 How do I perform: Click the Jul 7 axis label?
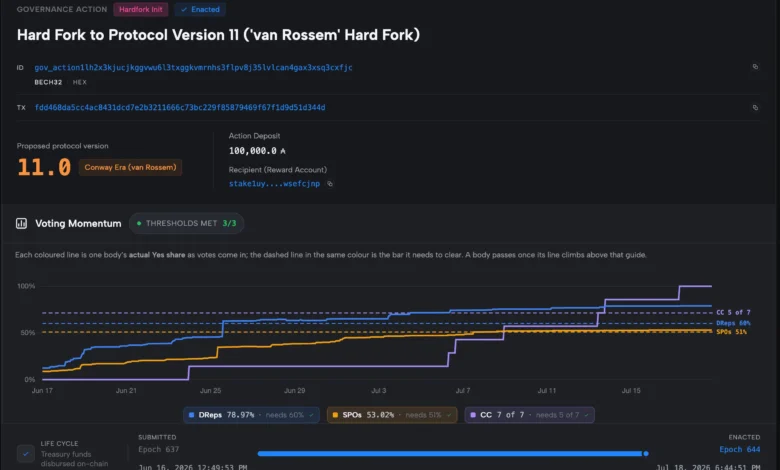pyautogui.click(x=463, y=390)
